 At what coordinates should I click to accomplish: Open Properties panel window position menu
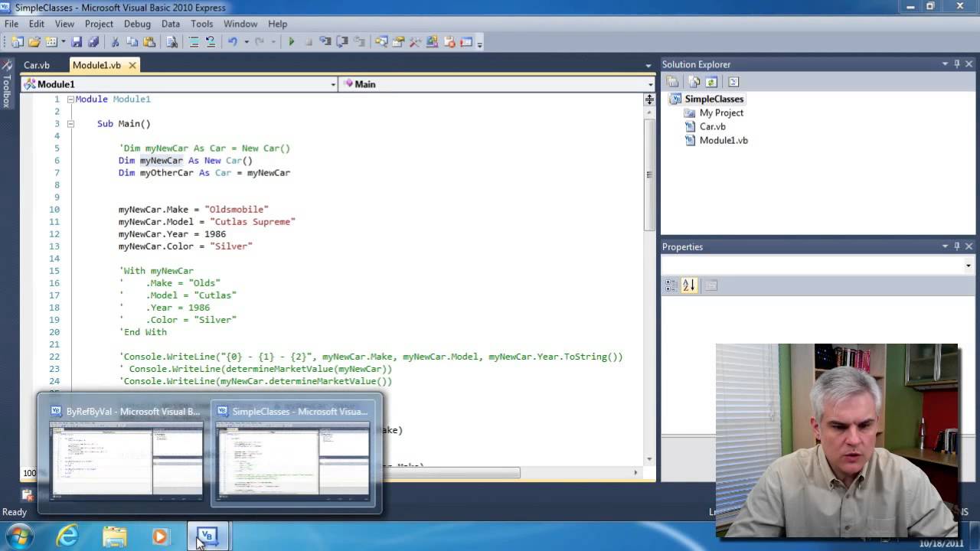pyautogui.click(x=946, y=246)
